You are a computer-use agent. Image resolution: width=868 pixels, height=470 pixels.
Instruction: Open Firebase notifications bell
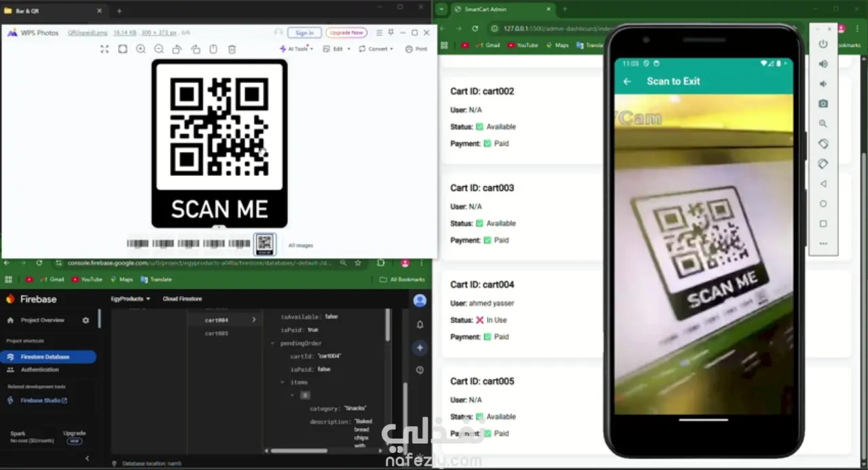[420, 325]
